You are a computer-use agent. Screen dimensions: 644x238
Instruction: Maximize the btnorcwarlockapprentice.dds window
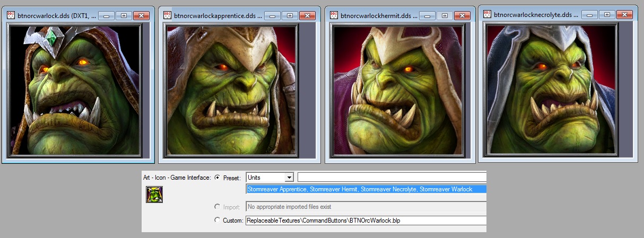289,16
